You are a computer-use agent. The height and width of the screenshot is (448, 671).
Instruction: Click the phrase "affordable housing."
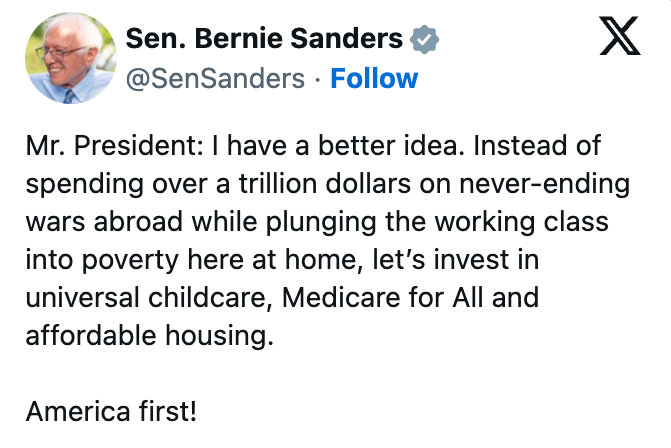pos(149,335)
